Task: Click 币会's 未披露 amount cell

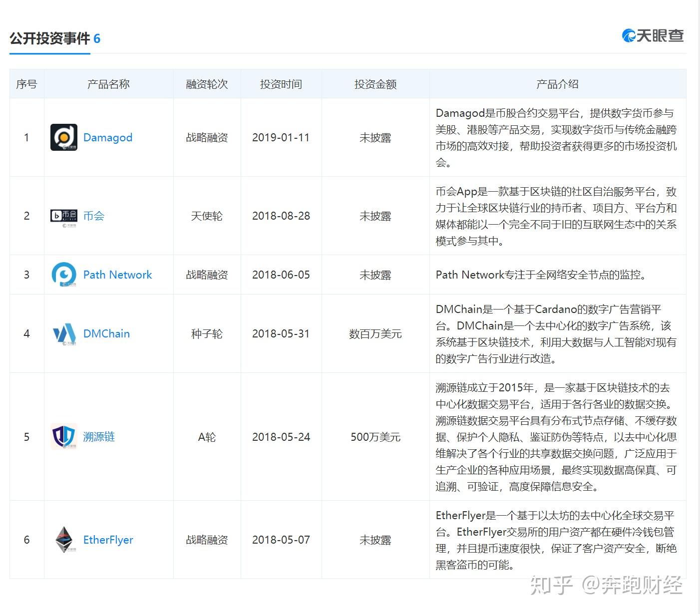Action: (x=375, y=216)
